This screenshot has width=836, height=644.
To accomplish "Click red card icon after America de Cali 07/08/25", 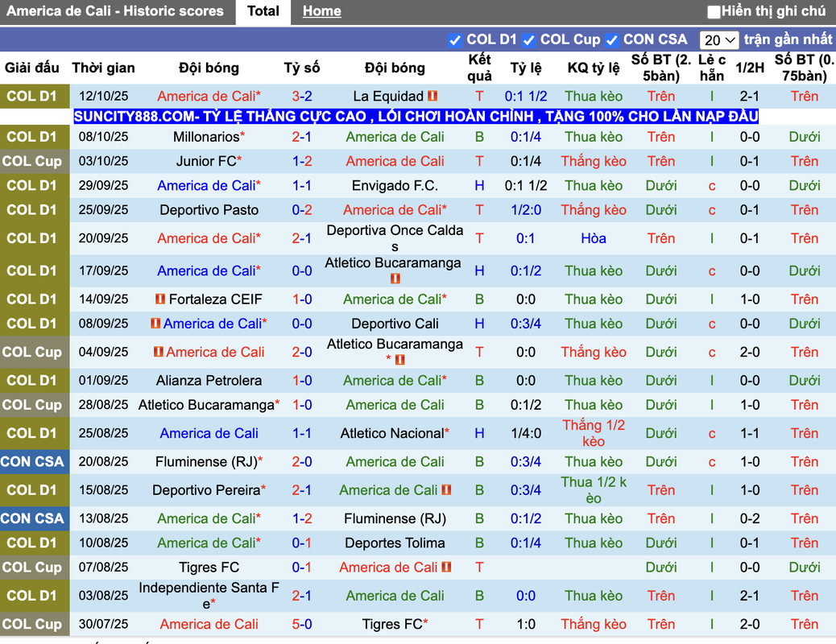I will (x=446, y=568).
